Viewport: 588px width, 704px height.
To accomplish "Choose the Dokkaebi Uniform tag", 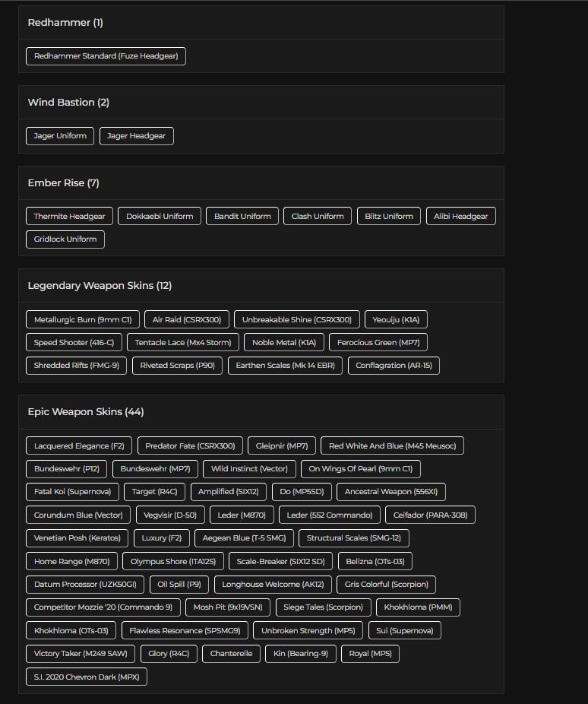I will [160, 217].
